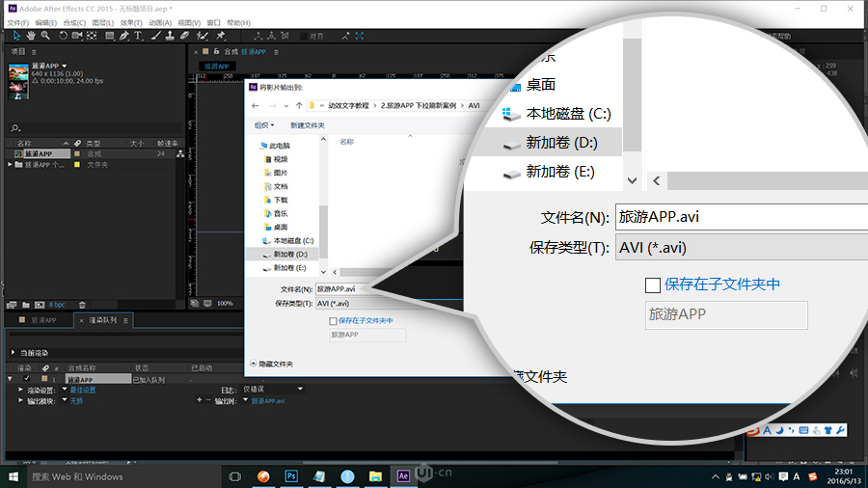Click the 最佳设置 render settings link
The height and width of the screenshot is (488, 868).
pos(83,389)
